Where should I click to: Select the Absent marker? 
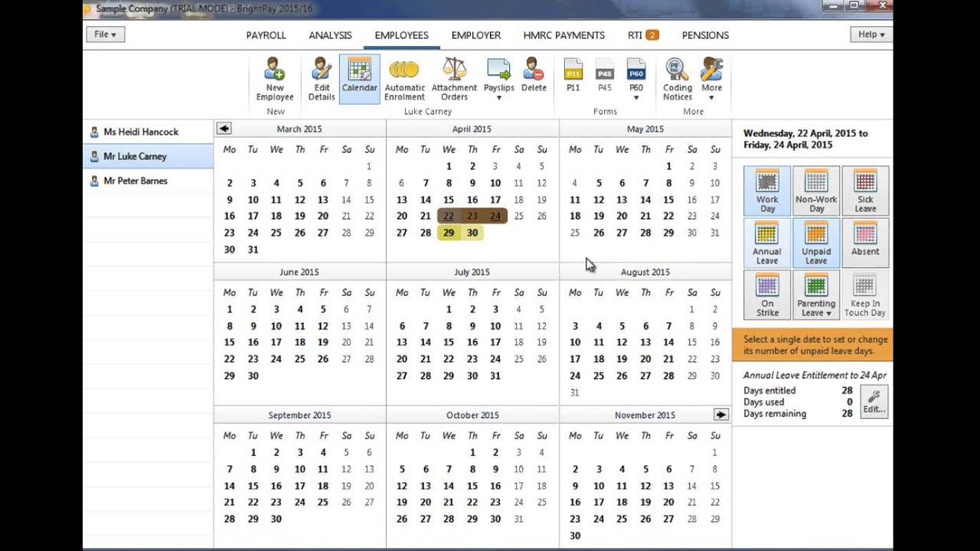(x=865, y=243)
